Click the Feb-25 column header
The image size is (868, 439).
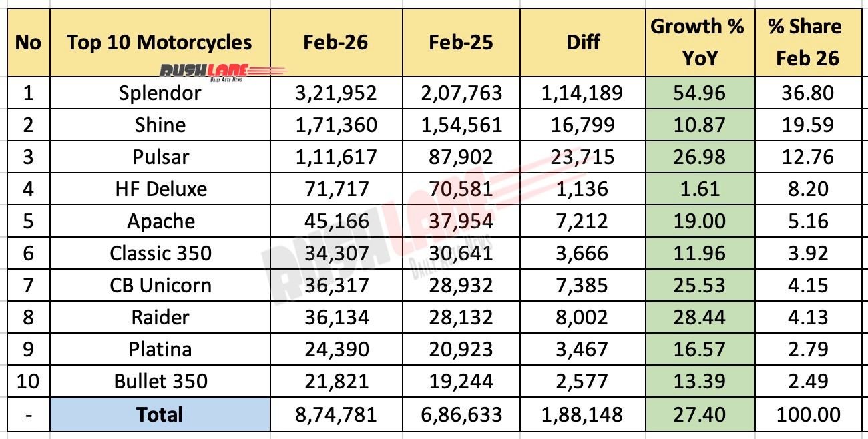point(461,43)
